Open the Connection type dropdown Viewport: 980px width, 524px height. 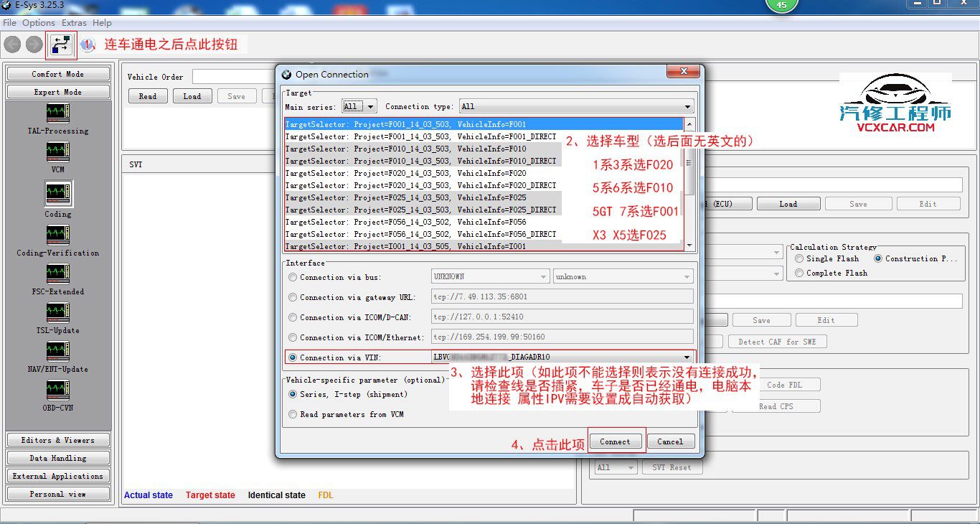coord(576,106)
